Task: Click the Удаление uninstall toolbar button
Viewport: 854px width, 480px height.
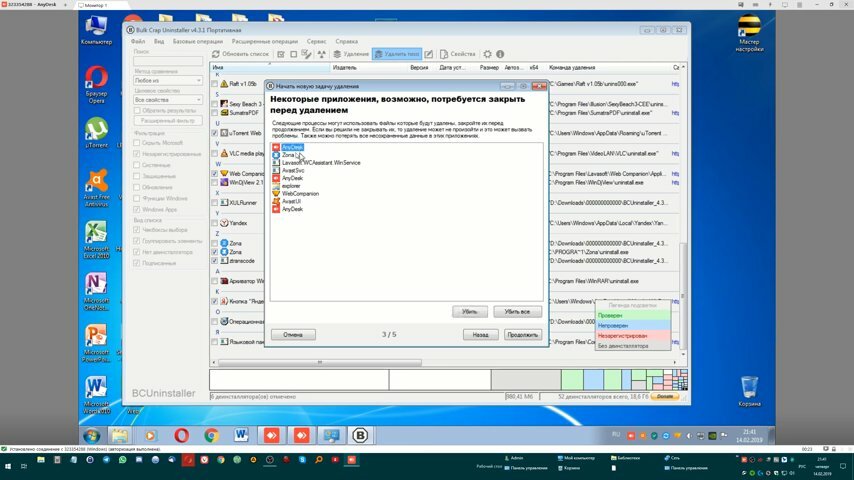Action: tap(351, 54)
